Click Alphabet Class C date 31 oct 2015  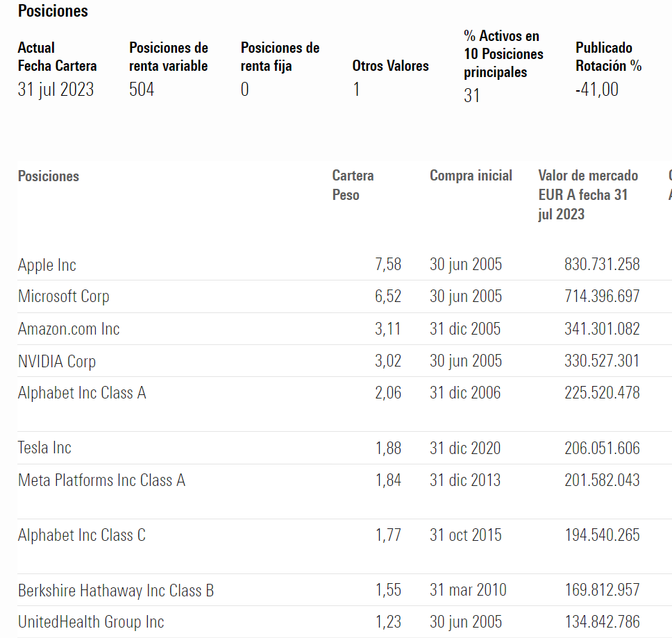coord(465,535)
